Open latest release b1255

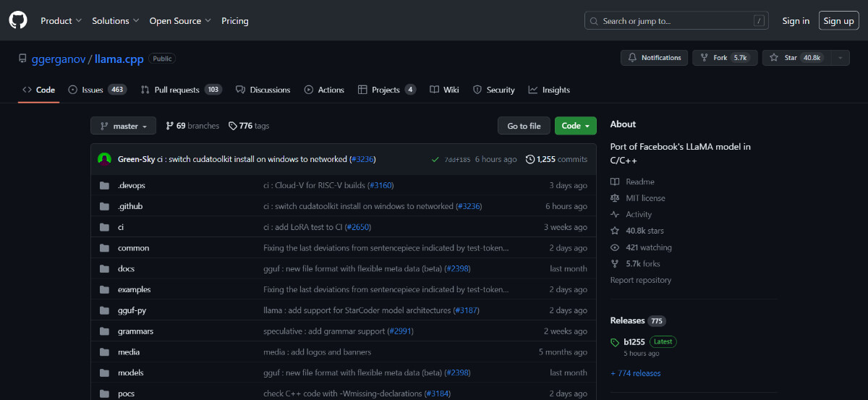pyautogui.click(x=634, y=342)
